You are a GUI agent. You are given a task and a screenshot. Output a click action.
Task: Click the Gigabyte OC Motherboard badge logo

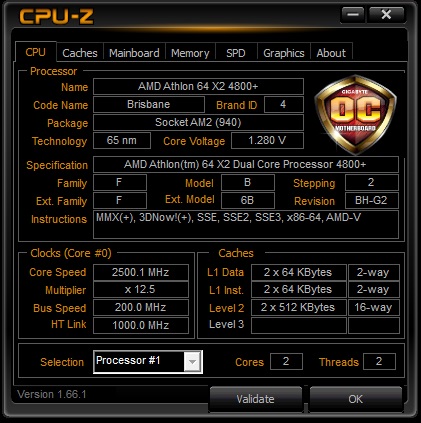pyautogui.click(x=355, y=114)
